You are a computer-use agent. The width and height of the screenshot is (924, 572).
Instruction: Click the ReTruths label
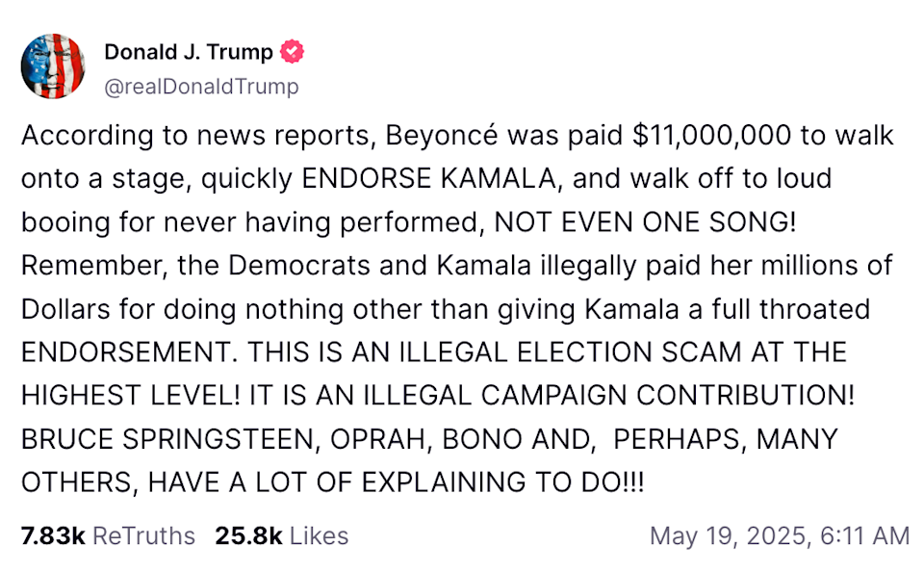[x=143, y=536]
